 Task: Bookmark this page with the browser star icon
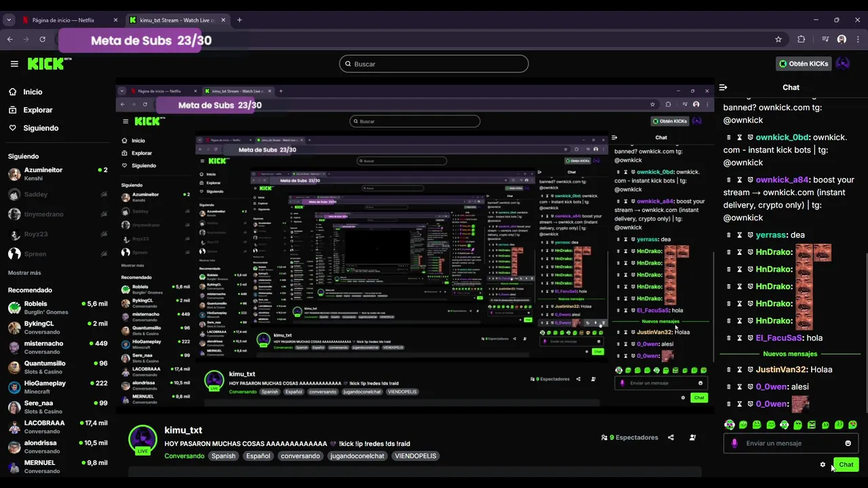(778, 39)
